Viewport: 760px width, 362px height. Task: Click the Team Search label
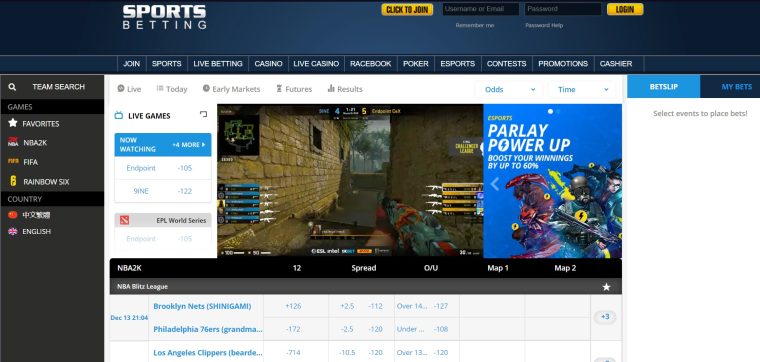coord(58,87)
